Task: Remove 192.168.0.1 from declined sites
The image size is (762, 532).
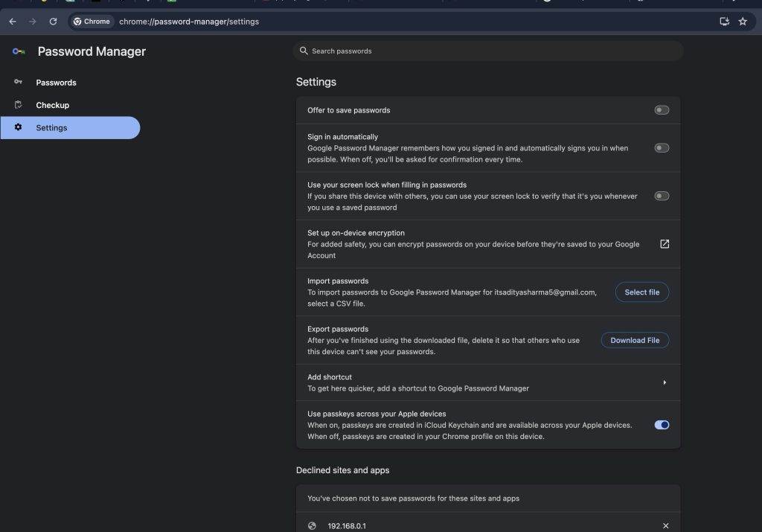Action: 665,526
